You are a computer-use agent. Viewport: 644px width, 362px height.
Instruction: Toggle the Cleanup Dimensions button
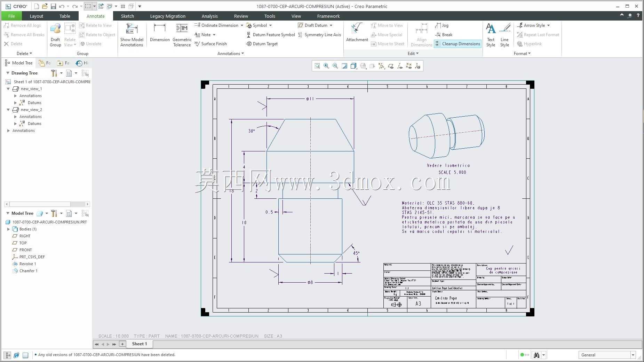click(458, 44)
